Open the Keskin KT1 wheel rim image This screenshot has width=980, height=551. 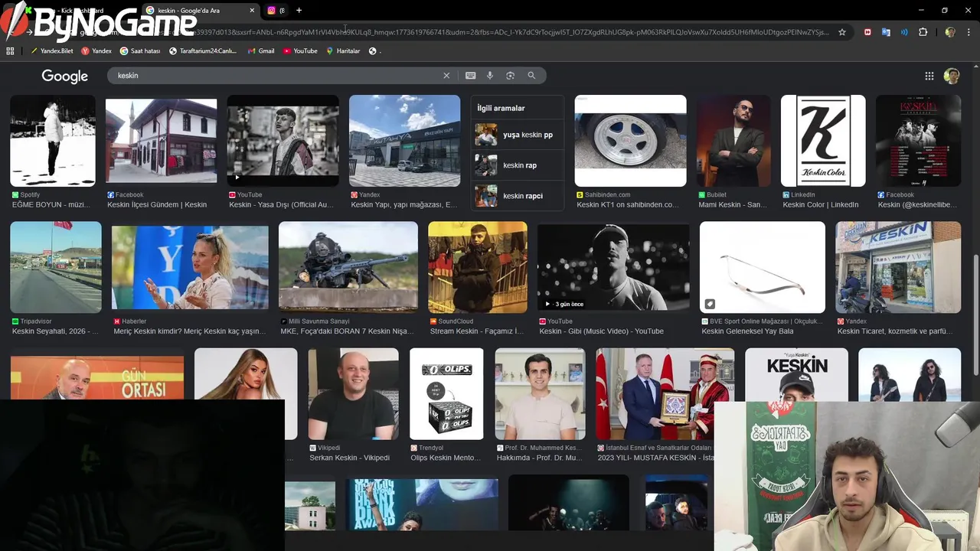coord(630,141)
